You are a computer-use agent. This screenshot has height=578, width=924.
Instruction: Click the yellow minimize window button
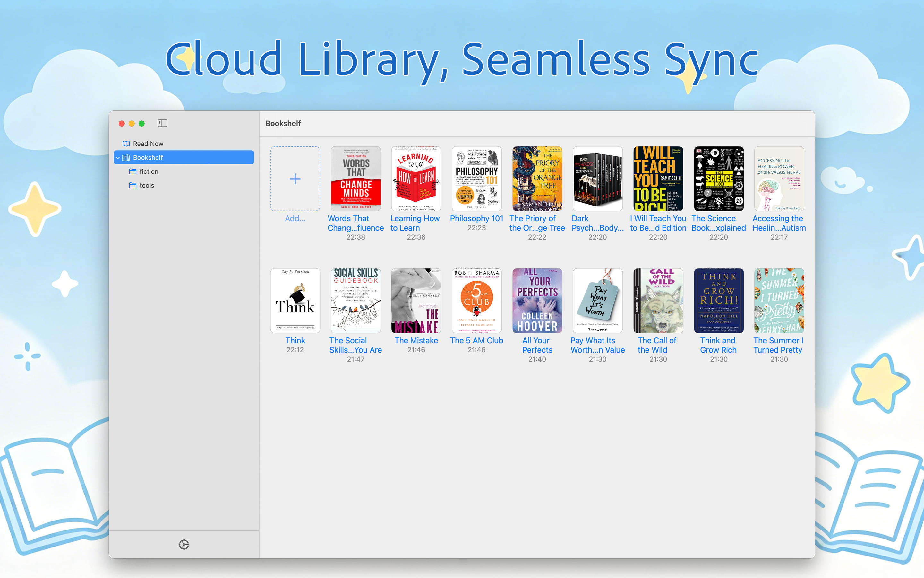(x=132, y=123)
